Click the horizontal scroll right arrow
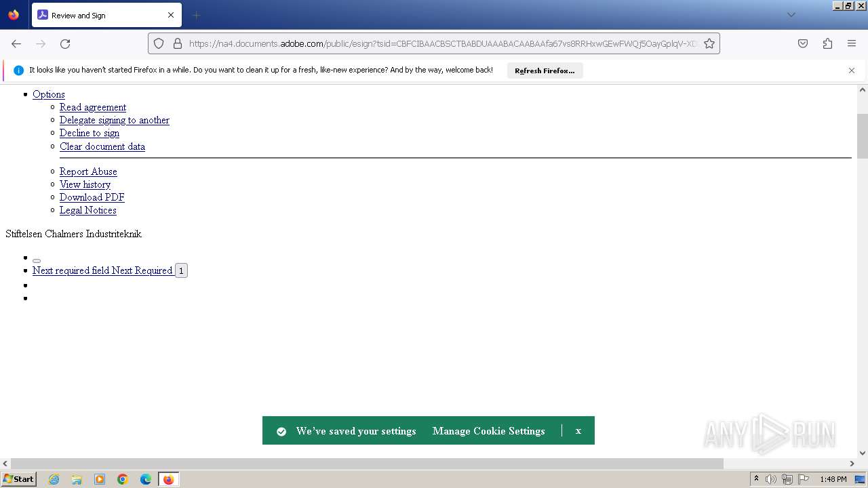868x488 pixels. click(x=852, y=464)
